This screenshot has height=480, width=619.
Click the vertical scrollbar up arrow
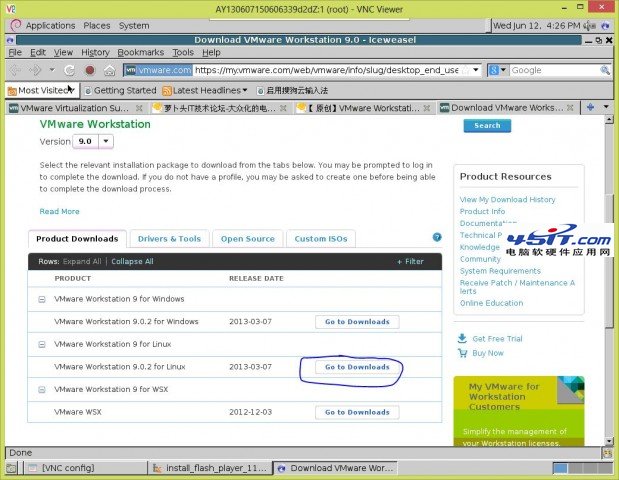(609, 119)
